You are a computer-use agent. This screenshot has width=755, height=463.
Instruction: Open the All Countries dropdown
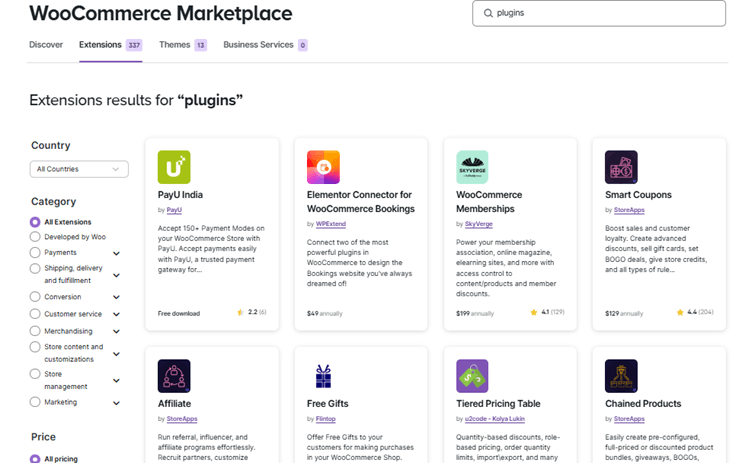pos(79,169)
